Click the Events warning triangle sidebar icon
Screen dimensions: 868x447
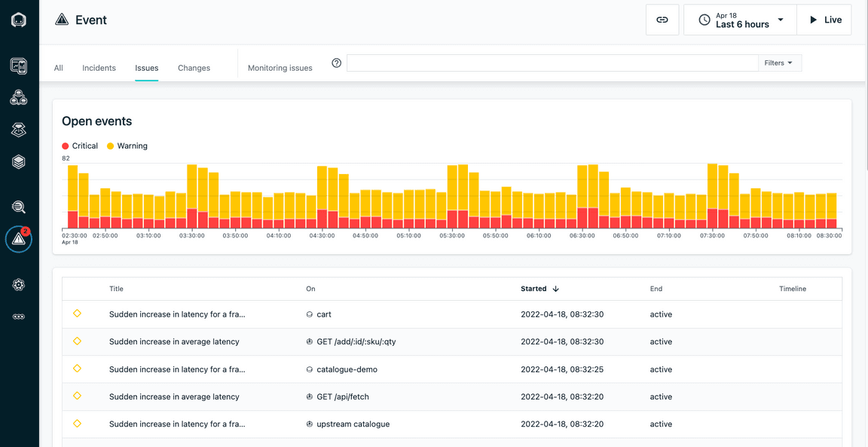[19, 240]
